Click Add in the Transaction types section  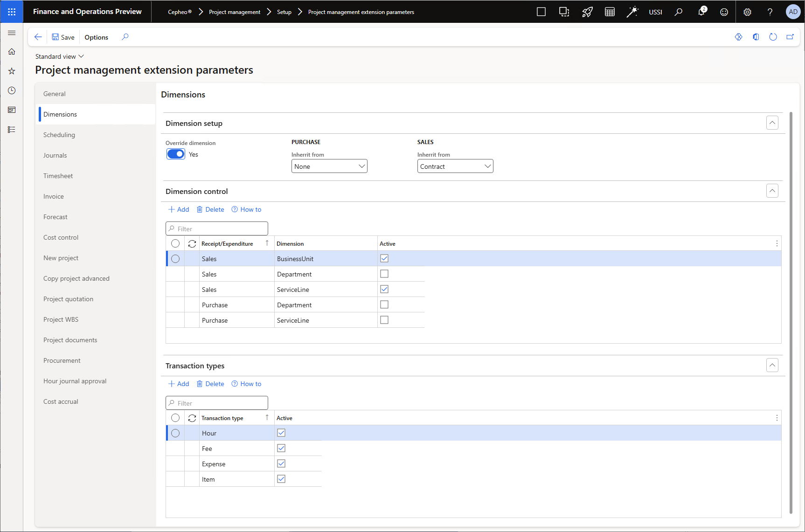[179, 384]
